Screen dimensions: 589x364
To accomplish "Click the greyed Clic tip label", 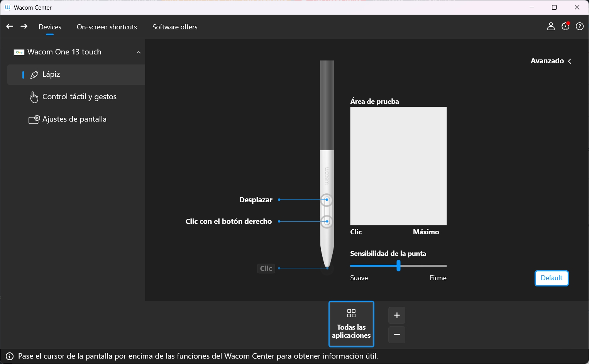I will point(266,268).
